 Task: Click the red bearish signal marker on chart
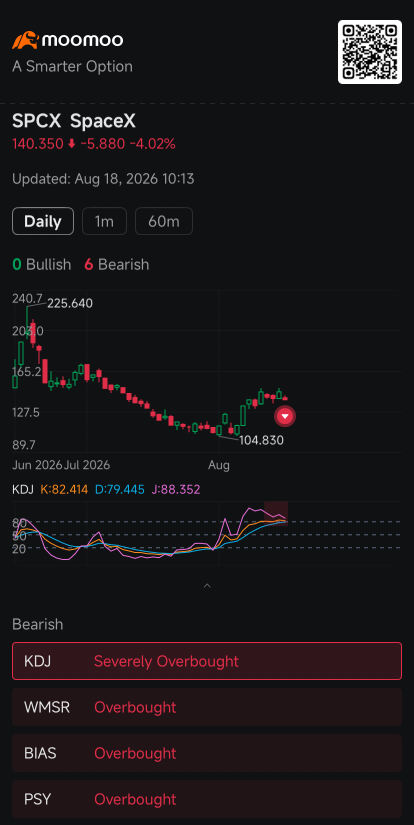[x=285, y=416]
